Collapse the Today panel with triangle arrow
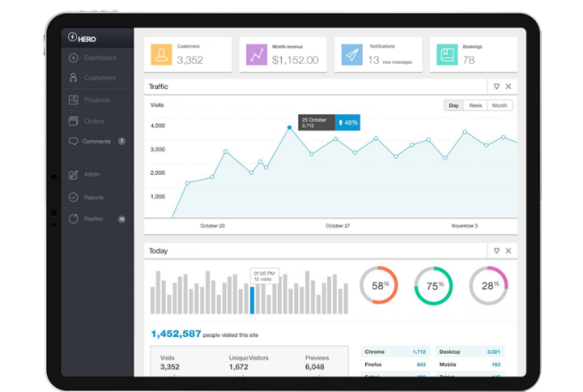The height and width of the screenshot is (392, 583). tap(496, 251)
